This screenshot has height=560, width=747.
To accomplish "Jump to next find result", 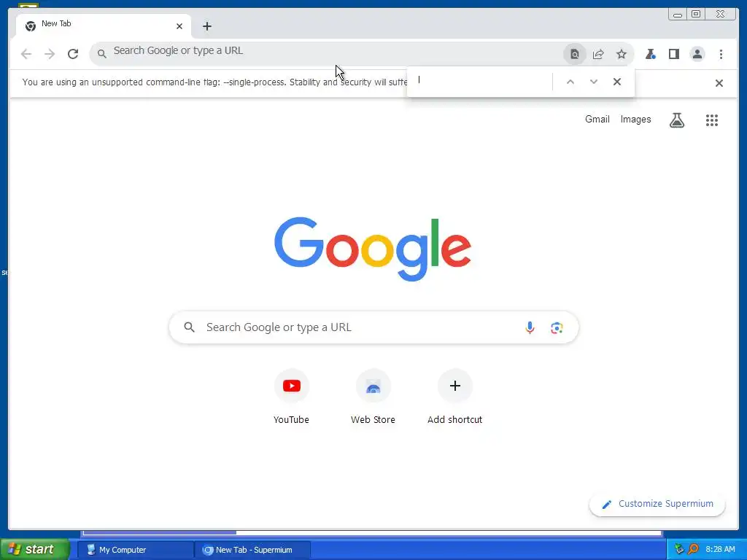I will (x=594, y=82).
